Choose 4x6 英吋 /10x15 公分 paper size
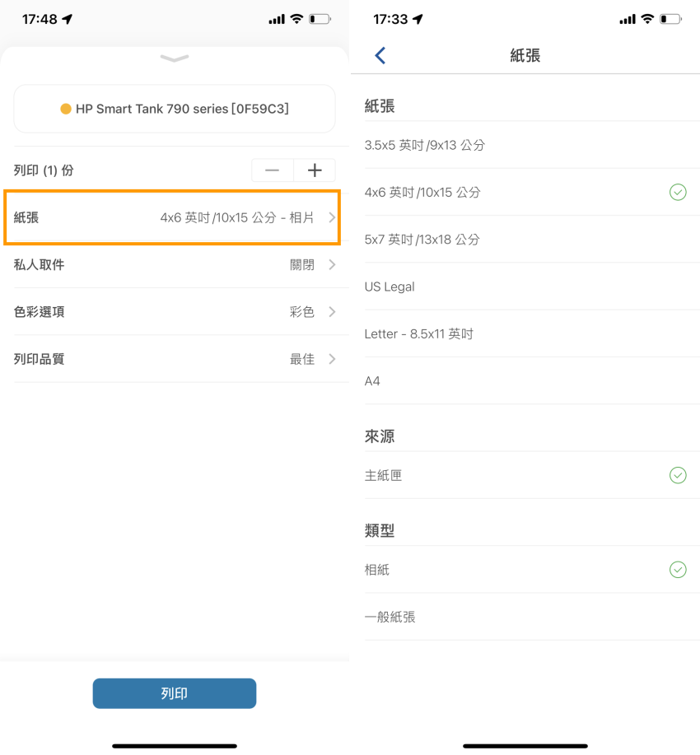This screenshot has width=700, height=755. pyautogui.click(x=532, y=192)
